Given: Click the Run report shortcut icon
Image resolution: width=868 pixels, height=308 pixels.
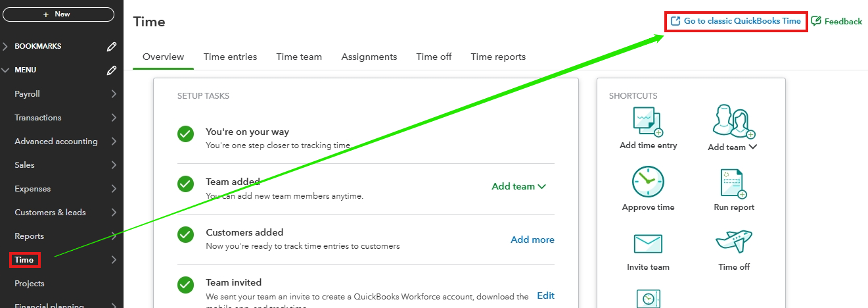Looking at the screenshot, I should (x=733, y=184).
